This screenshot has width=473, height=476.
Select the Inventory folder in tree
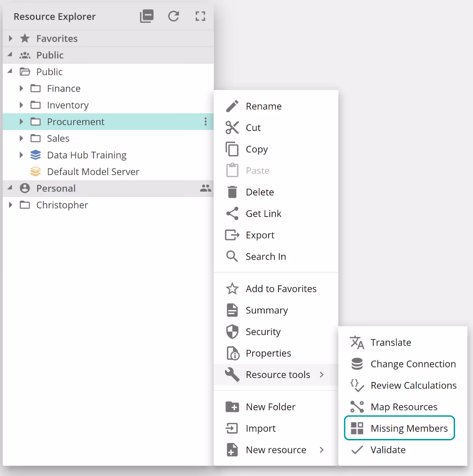click(68, 105)
